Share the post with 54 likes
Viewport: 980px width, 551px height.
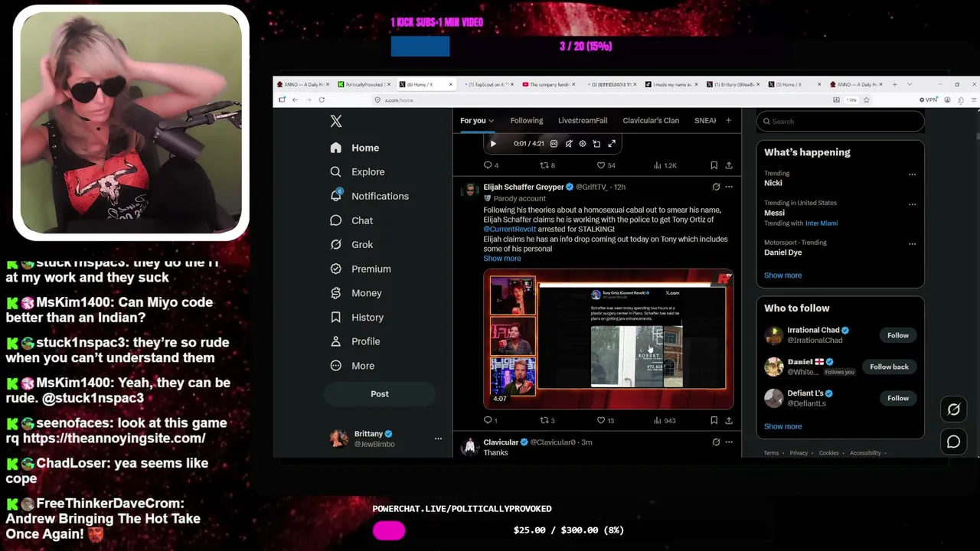729,165
